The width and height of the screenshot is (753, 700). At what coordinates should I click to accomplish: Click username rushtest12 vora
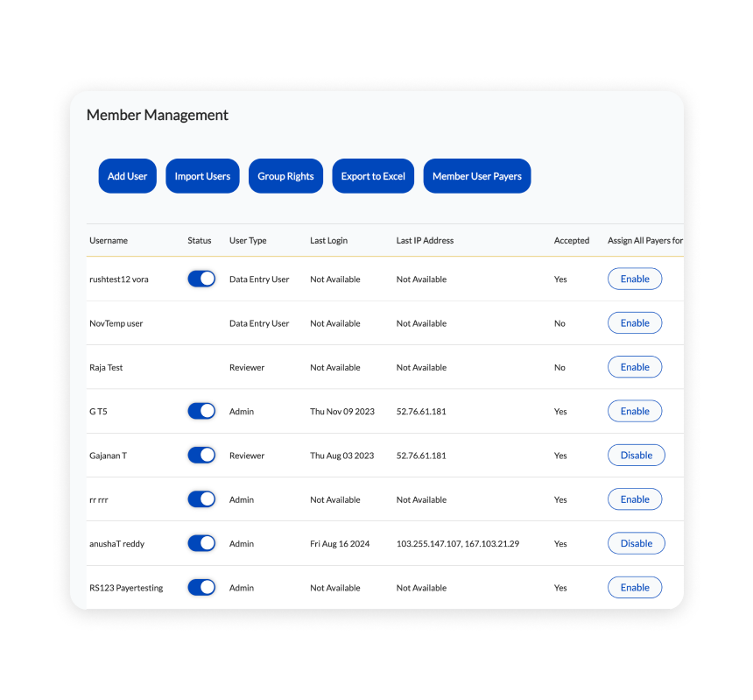click(118, 279)
